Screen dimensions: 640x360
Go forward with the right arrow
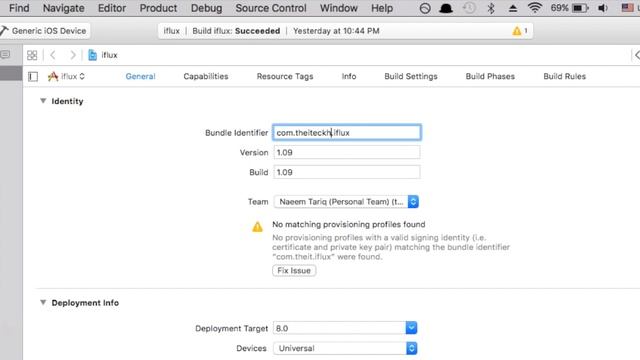(73, 55)
